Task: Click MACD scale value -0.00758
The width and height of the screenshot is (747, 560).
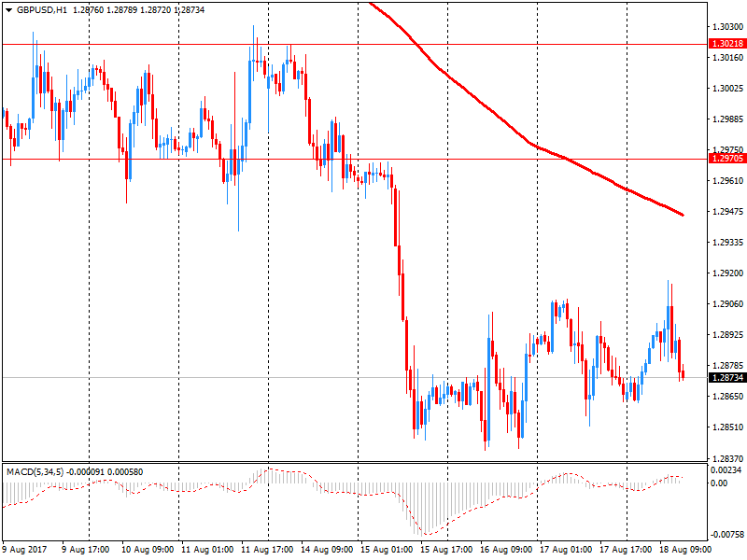Action: point(726,535)
